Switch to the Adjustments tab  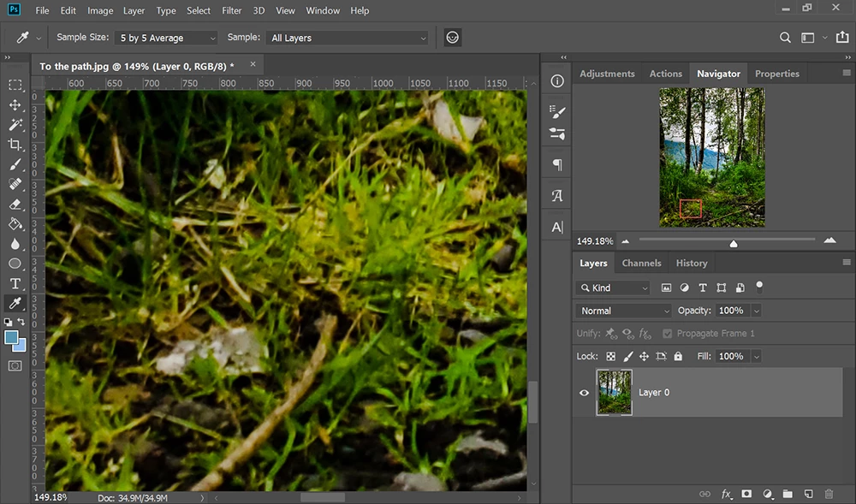[x=607, y=74]
